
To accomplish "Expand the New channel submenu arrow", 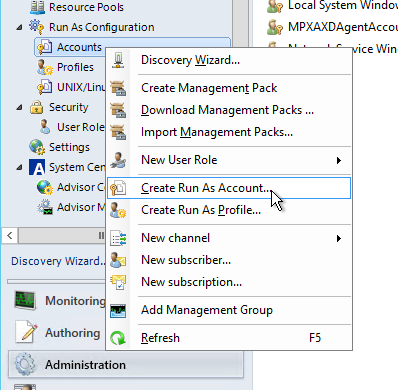I will [x=339, y=238].
